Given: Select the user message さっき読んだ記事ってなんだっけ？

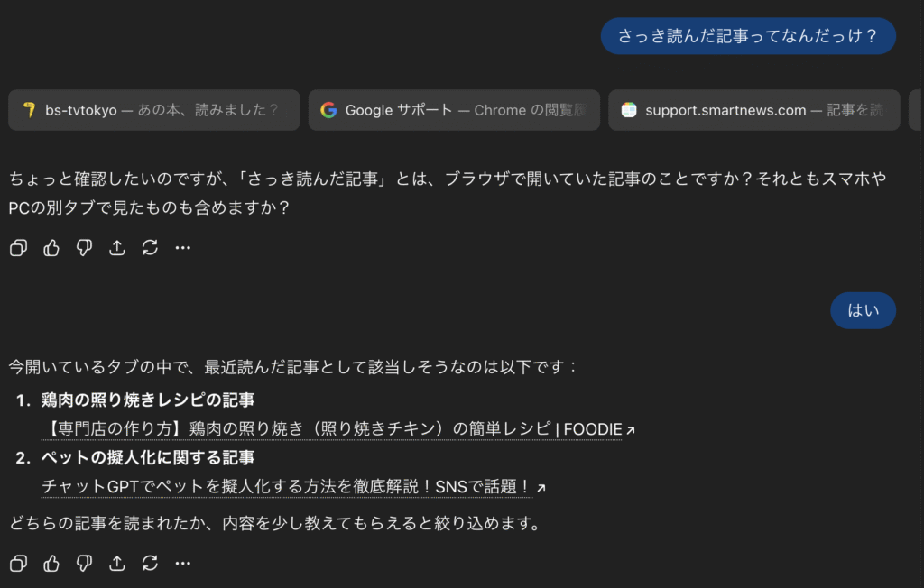Looking at the screenshot, I should pos(747,36).
